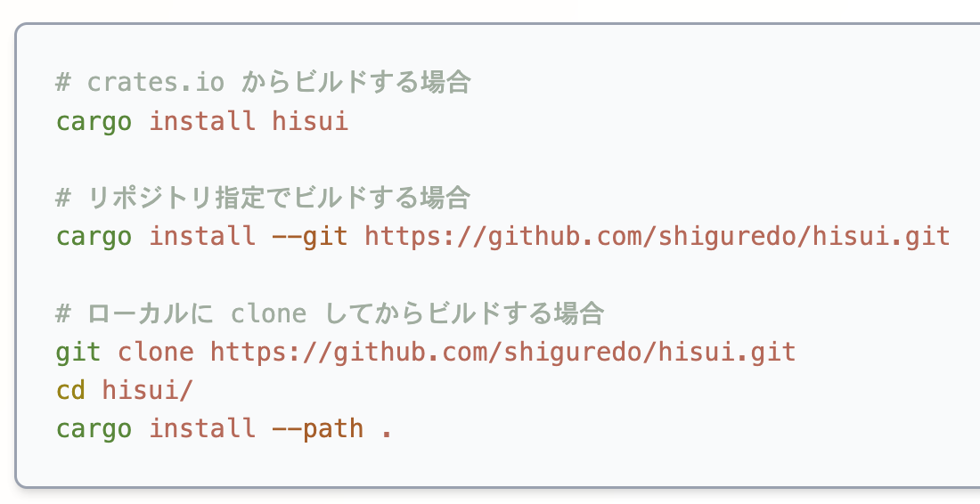Screen dimensions: 980x504
Task: Click the 'hisui' crate name after install
Action: 309,121
